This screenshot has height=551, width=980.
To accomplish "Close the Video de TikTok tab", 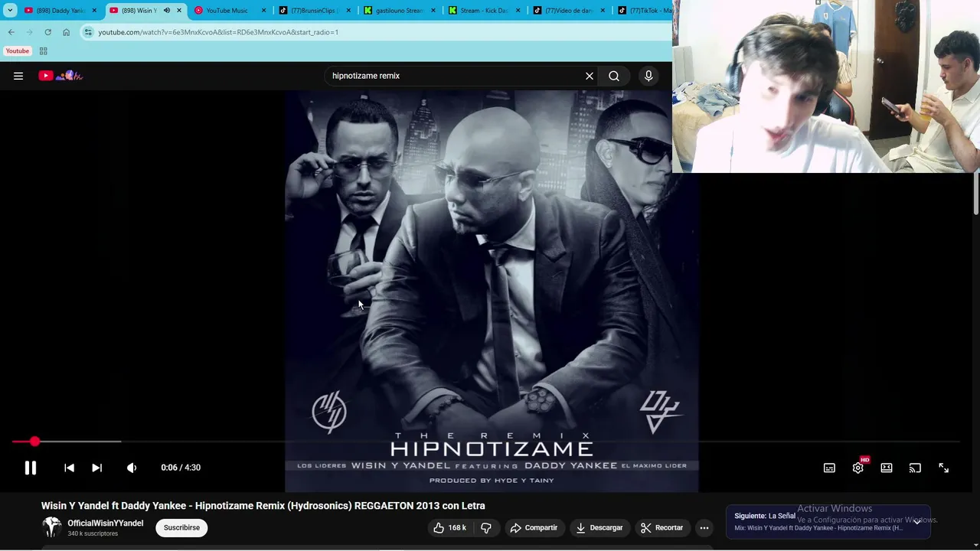I will click(x=604, y=11).
